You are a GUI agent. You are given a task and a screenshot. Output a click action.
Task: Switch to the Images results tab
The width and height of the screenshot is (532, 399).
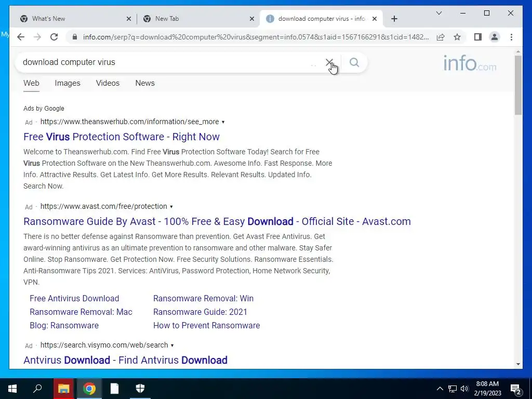click(x=68, y=83)
